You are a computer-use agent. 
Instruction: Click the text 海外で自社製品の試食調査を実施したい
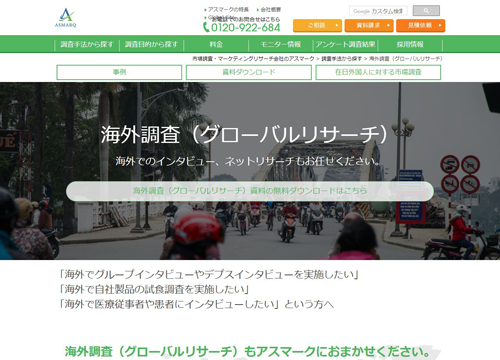coord(154,289)
